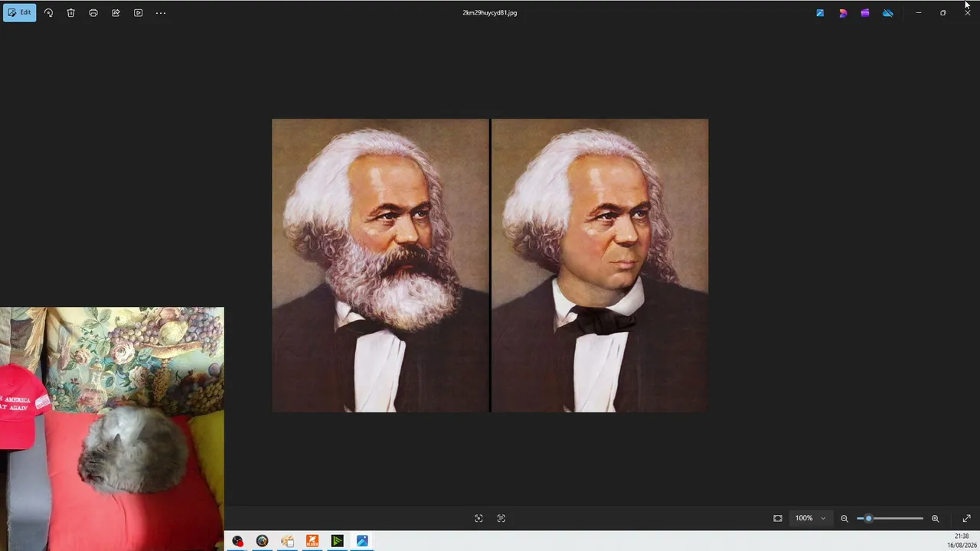Close the Photos window
This screenshot has width=980, height=551.
tap(967, 13)
